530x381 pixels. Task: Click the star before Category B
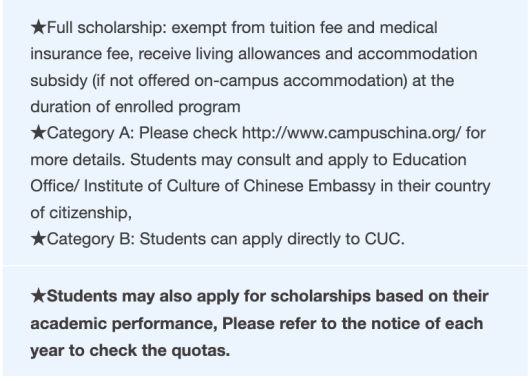pyautogui.click(x=38, y=239)
